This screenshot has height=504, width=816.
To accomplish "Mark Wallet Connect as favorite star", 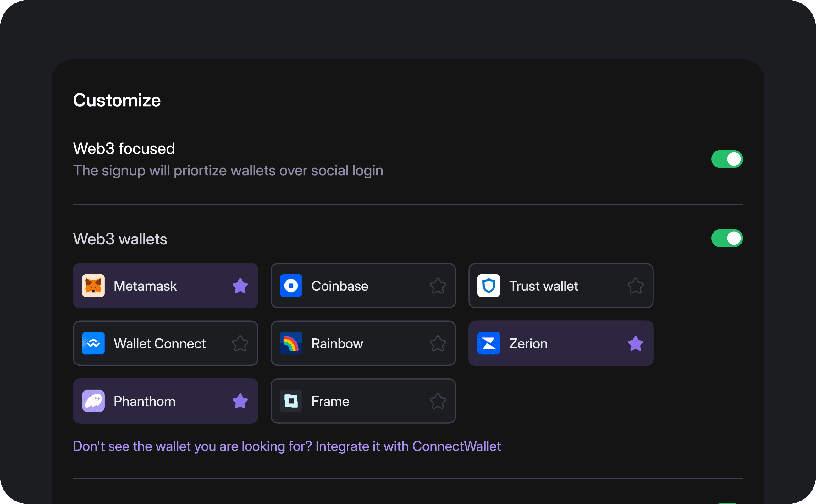I will pyautogui.click(x=240, y=343).
